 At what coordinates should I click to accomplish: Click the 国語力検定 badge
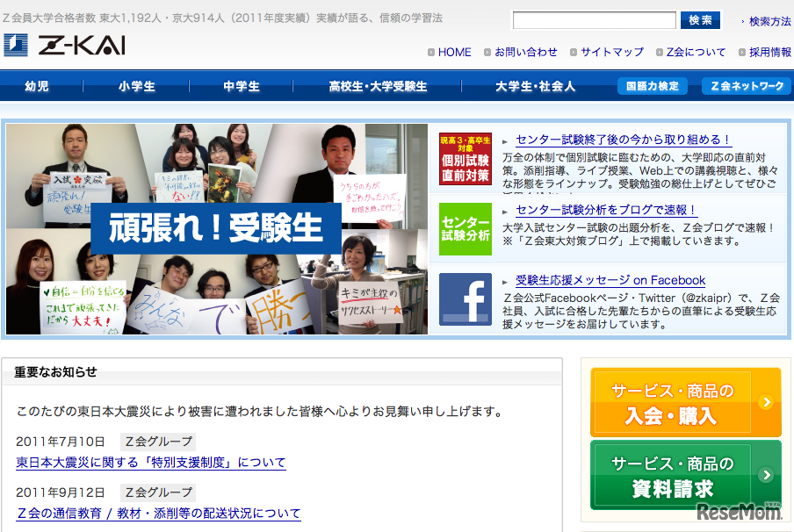coord(652,86)
